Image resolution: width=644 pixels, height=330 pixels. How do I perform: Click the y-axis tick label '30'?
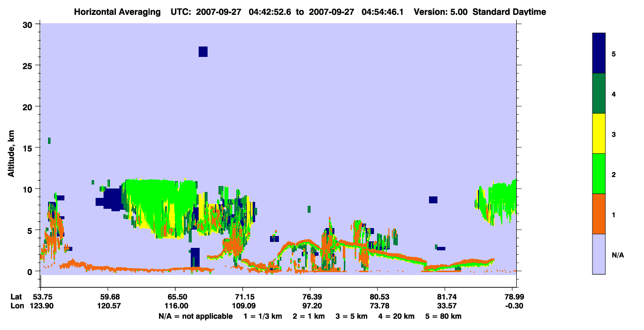tap(29, 24)
